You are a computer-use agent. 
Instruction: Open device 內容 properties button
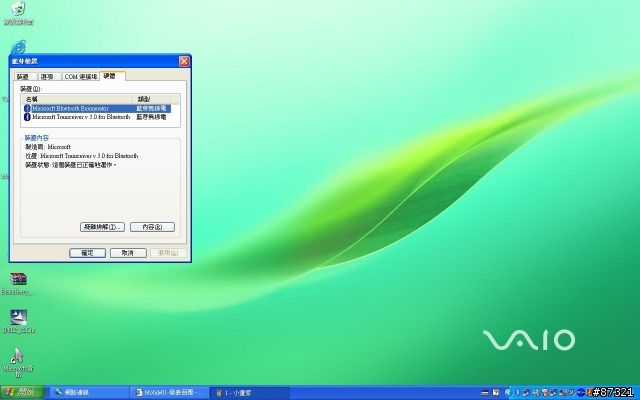[x=152, y=227]
